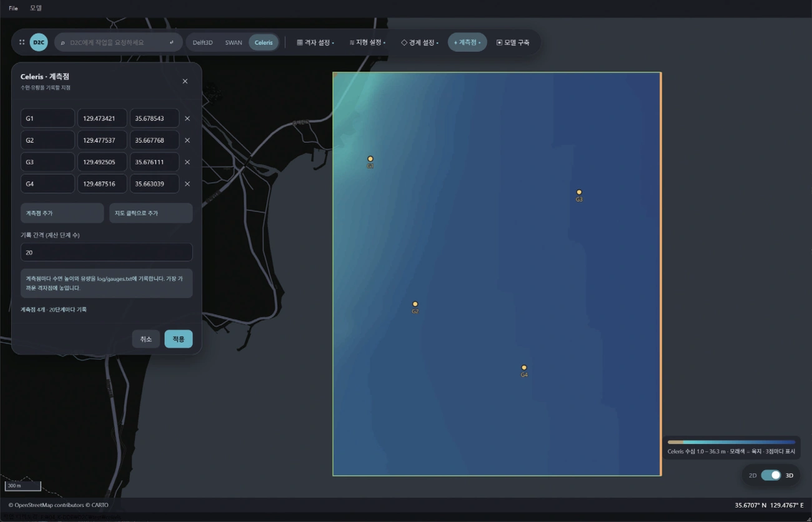Screen dimensions: 812x522
Task: Click the 3D label next to switch
Action: 790,475
